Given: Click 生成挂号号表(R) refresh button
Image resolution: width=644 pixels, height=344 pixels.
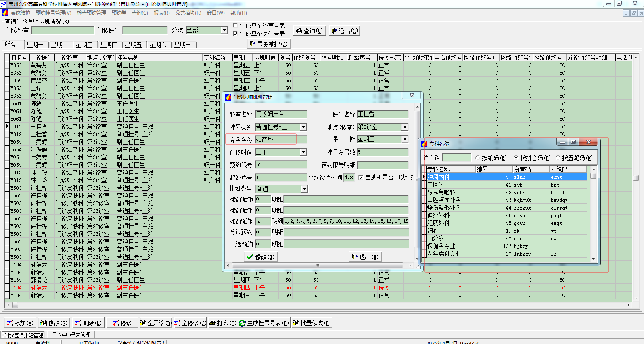Looking at the screenshot, I should point(264,323).
